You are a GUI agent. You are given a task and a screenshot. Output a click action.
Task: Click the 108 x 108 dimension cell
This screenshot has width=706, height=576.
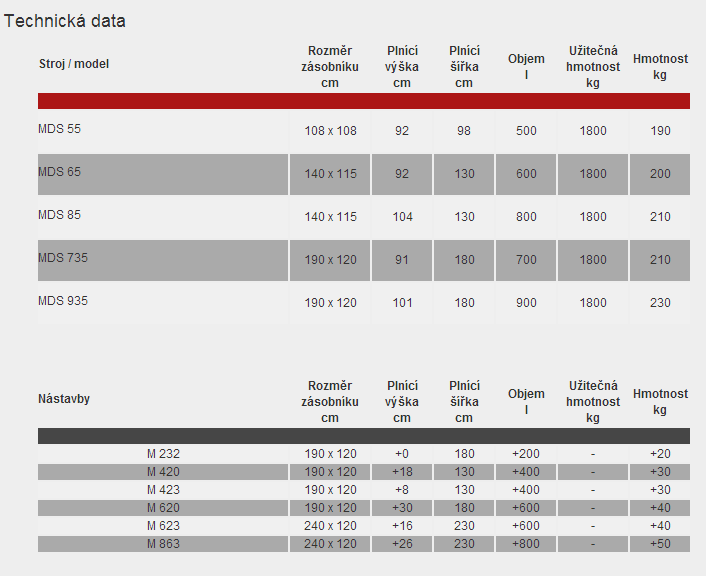[330, 131]
